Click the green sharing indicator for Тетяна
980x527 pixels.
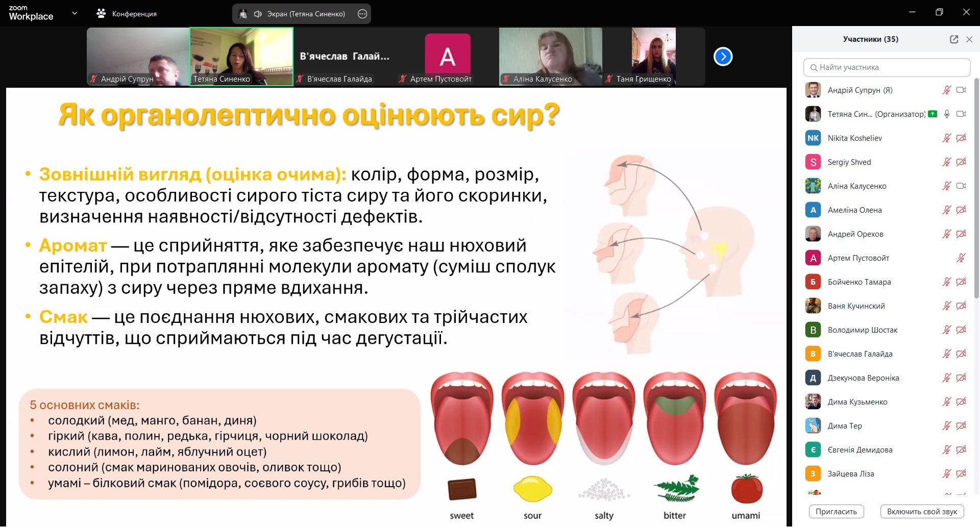tap(933, 114)
